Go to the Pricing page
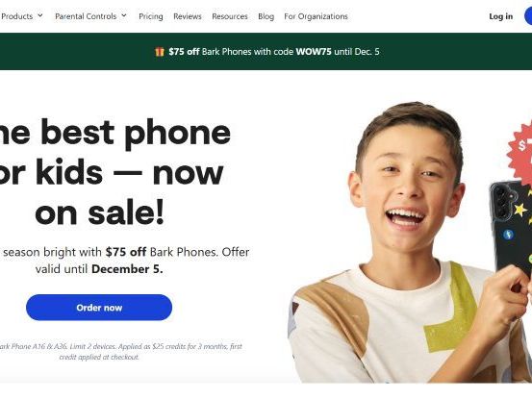Image resolution: width=532 pixels, height=399 pixels. pos(151,16)
